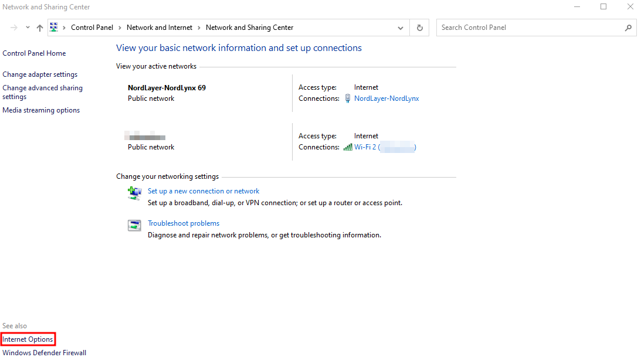The image size is (641, 364).
Task: Click the Wi-Fi signal strength icon
Action: (347, 147)
